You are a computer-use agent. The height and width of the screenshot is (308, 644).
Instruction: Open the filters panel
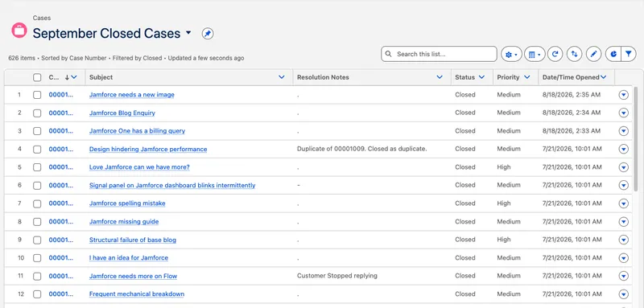point(629,54)
